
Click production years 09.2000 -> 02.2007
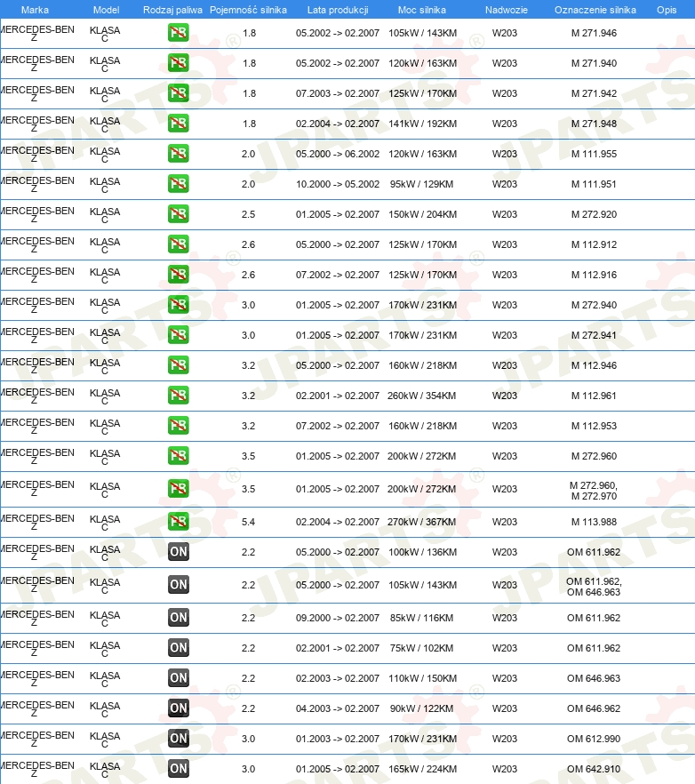coord(338,618)
